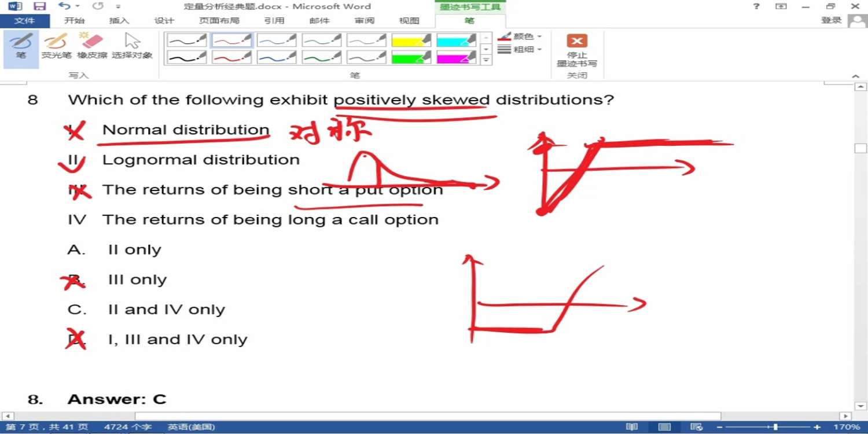Image resolution: width=868 pixels, height=434 pixels.
Task: Click Stop Inking (停止墨迹书写) button
Action: pyautogui.click(x=576, y=50)
